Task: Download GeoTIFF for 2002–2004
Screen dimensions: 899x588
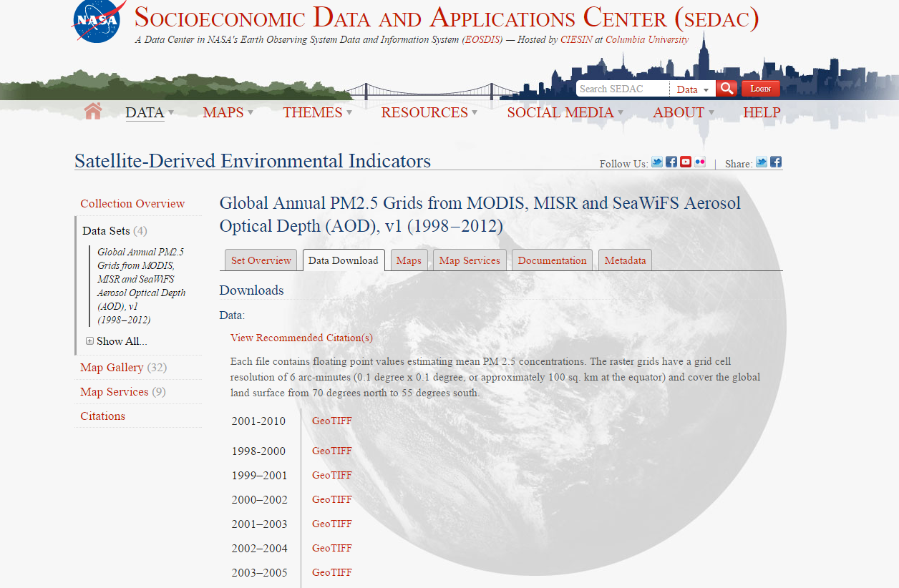Action: click(x=332, y=548)
